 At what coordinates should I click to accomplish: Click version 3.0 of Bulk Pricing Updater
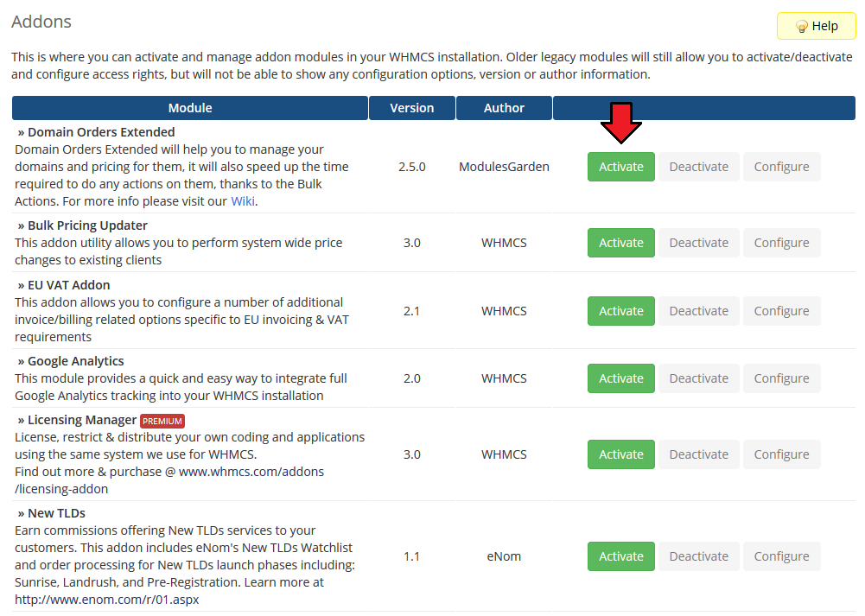(x=411, y=243)
